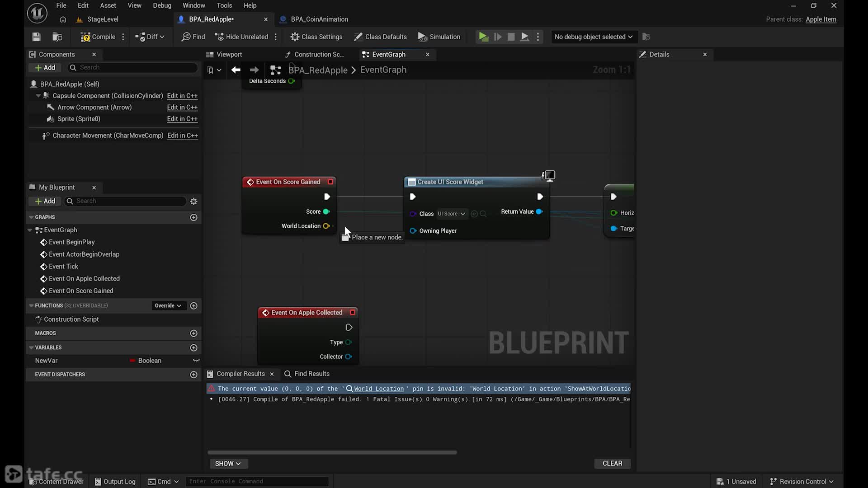
Task: Navigate back in graph history
Action: [x=236, y=70]
